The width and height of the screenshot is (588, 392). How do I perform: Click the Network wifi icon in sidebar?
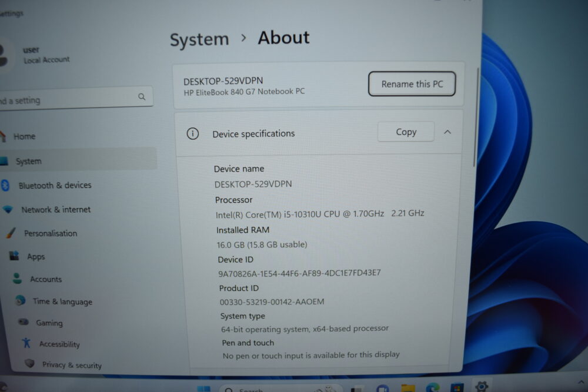pyautogui.click(x=8, y=209)
